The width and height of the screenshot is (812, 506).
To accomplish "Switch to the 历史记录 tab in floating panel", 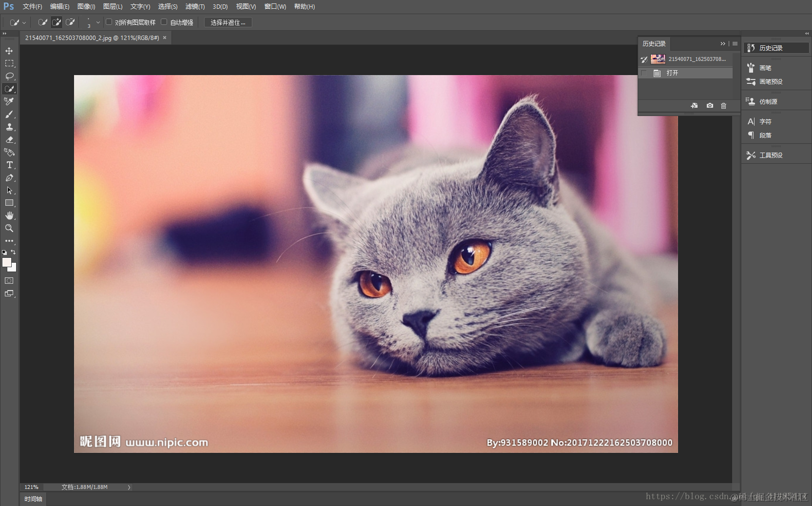I will coord(654,44).
